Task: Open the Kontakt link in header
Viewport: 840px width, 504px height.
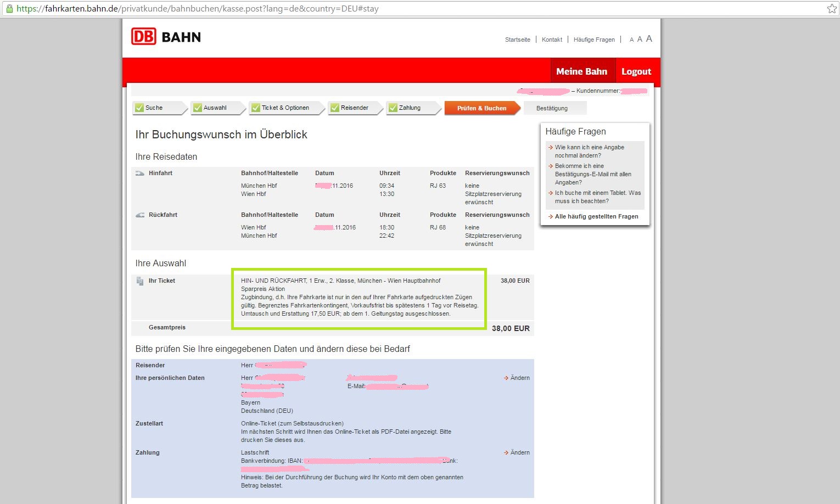Action: (552, 40)
